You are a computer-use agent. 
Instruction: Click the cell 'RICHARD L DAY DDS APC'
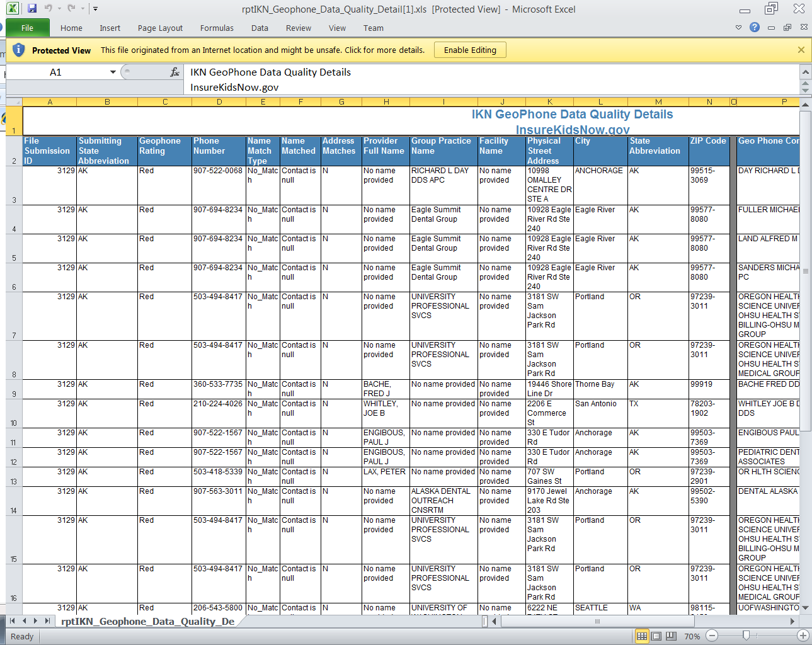(x=443, y=185)
